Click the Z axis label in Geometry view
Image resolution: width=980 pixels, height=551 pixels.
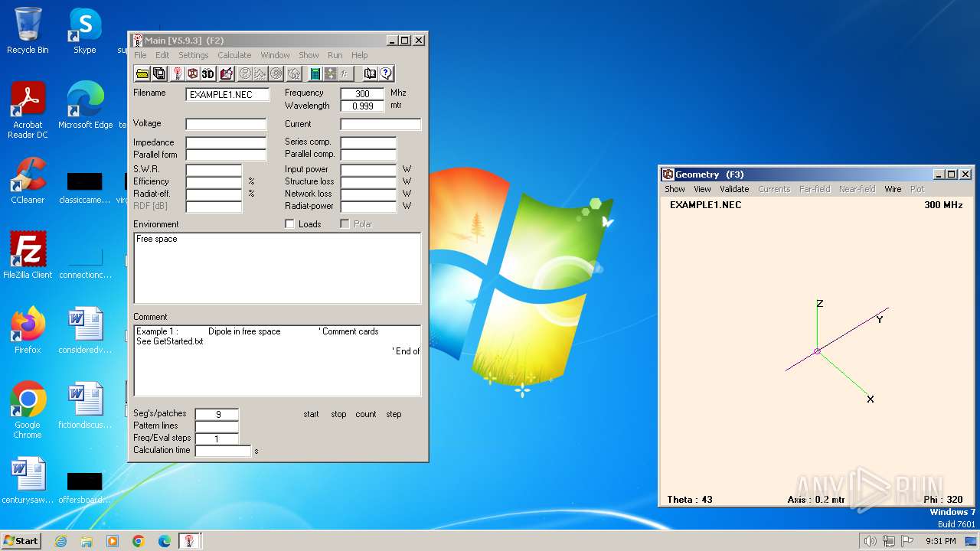819,304
